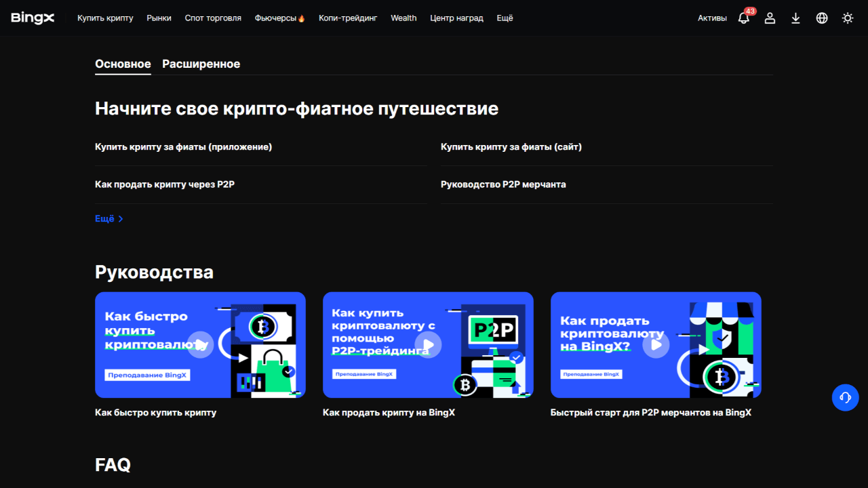Open the notifications bell icon
The width and height of the screenshot is (868, 488).
coord(744,18)
